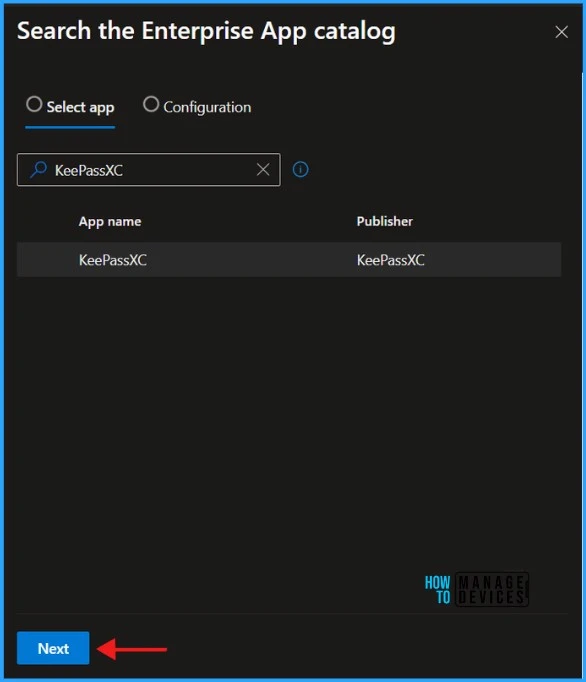Clear the search box text

click(x=263, y=170)
